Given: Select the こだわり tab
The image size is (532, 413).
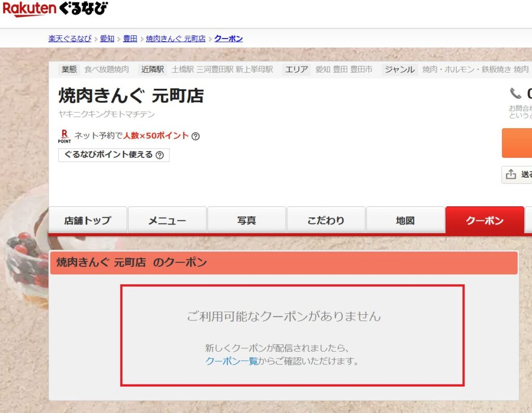Looking at the screenshot, I should click(x=326, y=220).
